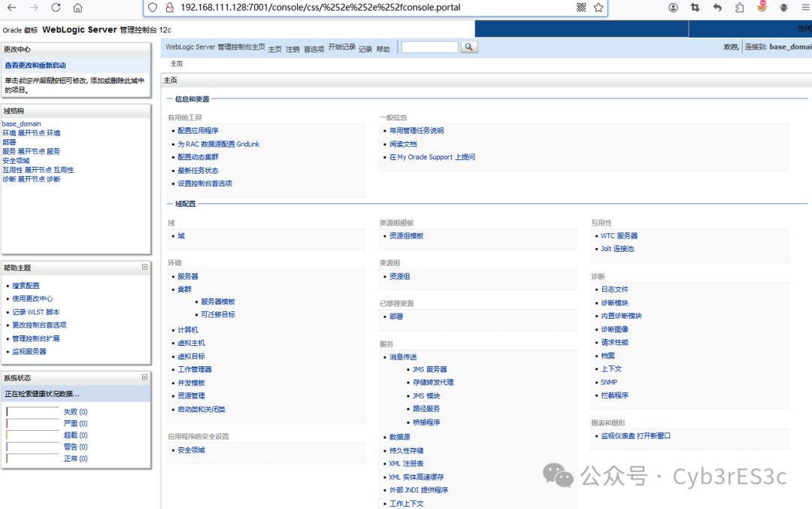
Task: Click 注销 to log out
Action: (x=292, y=49)
